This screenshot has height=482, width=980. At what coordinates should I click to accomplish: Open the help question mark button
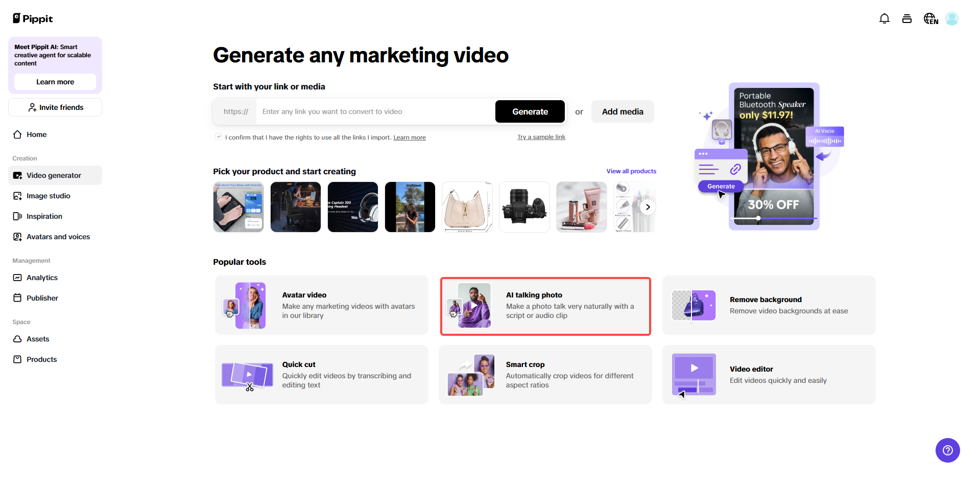coord(948,450)
